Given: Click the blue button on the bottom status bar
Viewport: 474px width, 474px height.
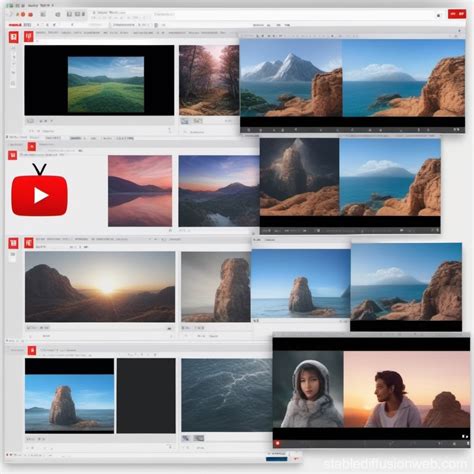Looking at the screenshot, I should click(x=276, y=459).
